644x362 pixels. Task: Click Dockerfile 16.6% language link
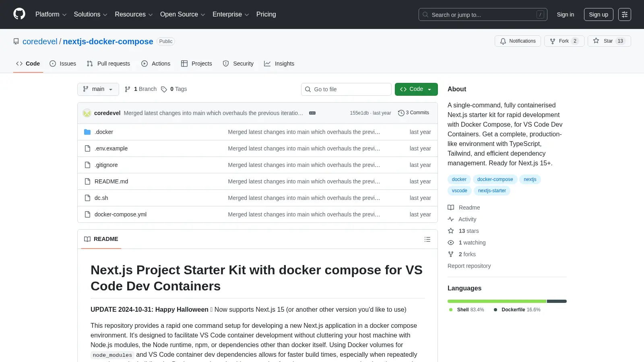(x=517, y=310)
